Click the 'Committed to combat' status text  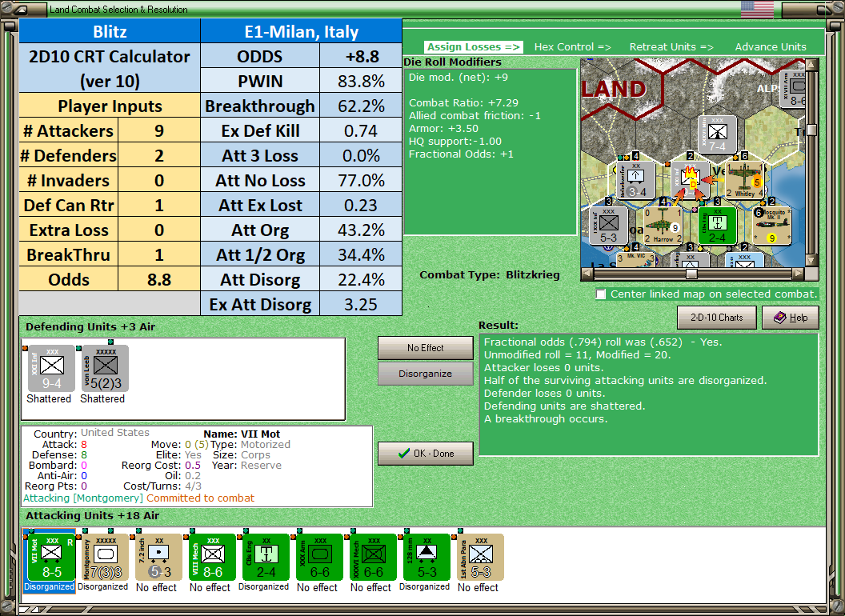pyautogui.click(x=201, y=498)
